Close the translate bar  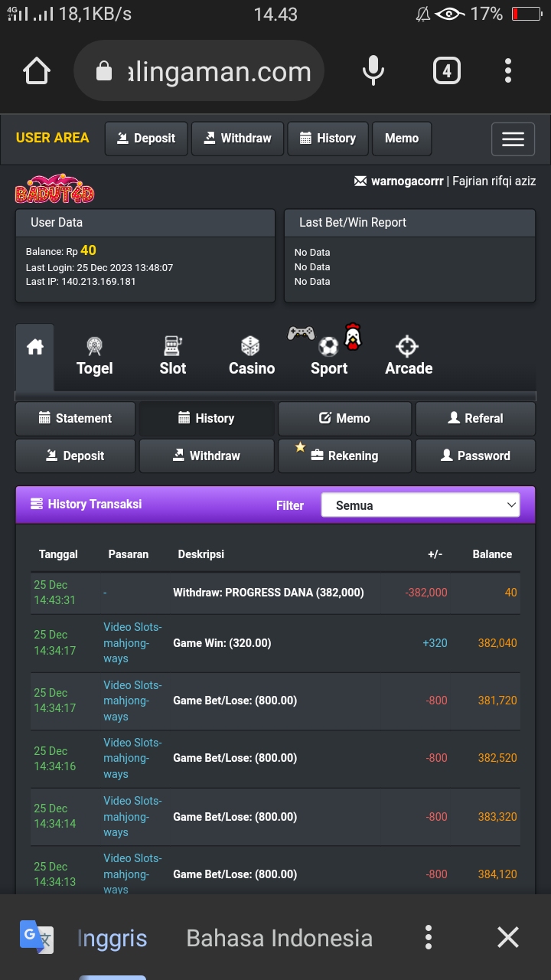click(507, 937)
